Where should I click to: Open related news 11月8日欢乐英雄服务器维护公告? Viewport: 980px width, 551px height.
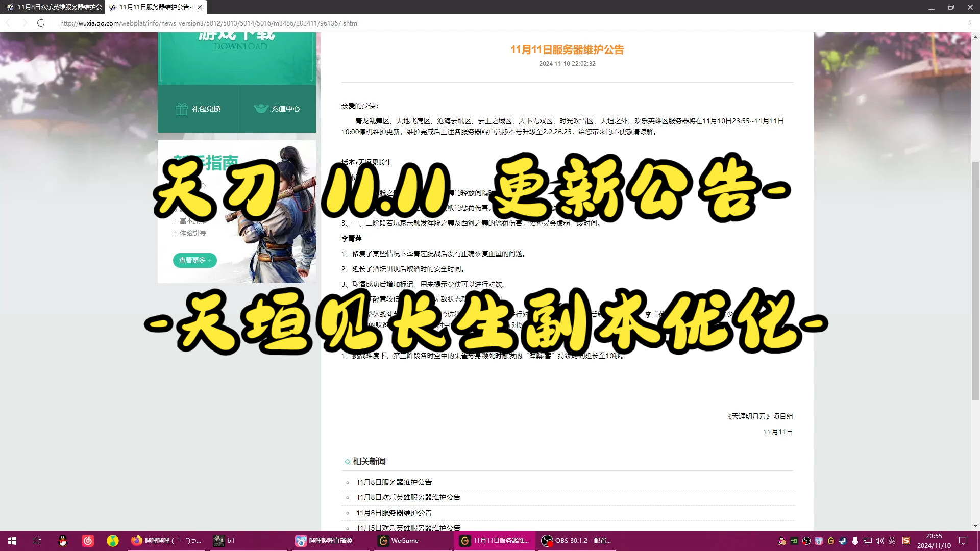pyautogui.click(x=408, y=497)
